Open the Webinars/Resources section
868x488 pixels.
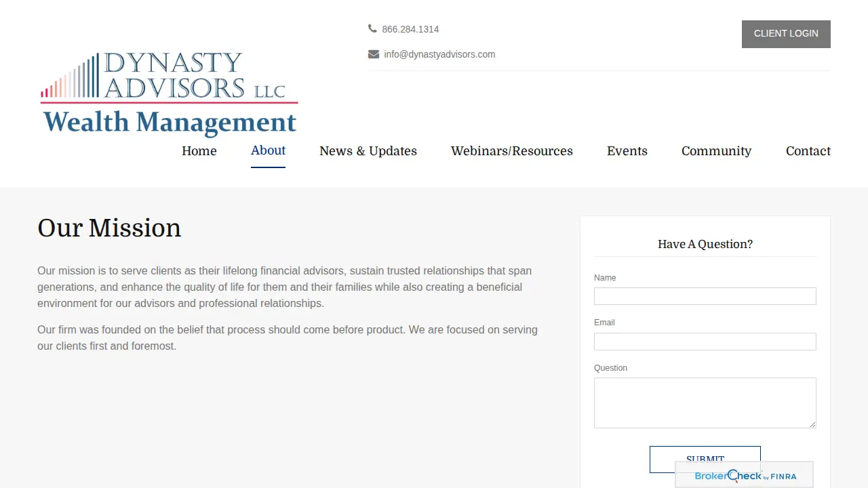(512, 151)
